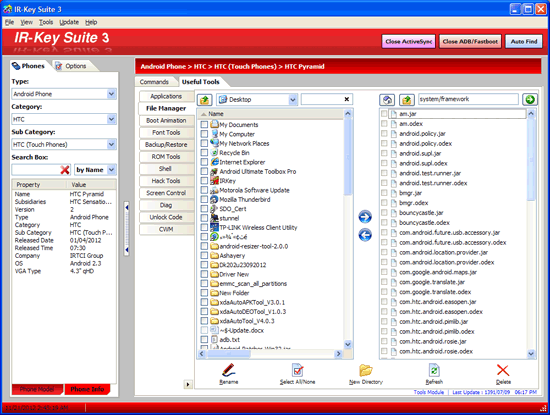Screen dimensions: 550x415
Task: Check the com.google.translate.jar checkbox
Action: tap(384, 282)
